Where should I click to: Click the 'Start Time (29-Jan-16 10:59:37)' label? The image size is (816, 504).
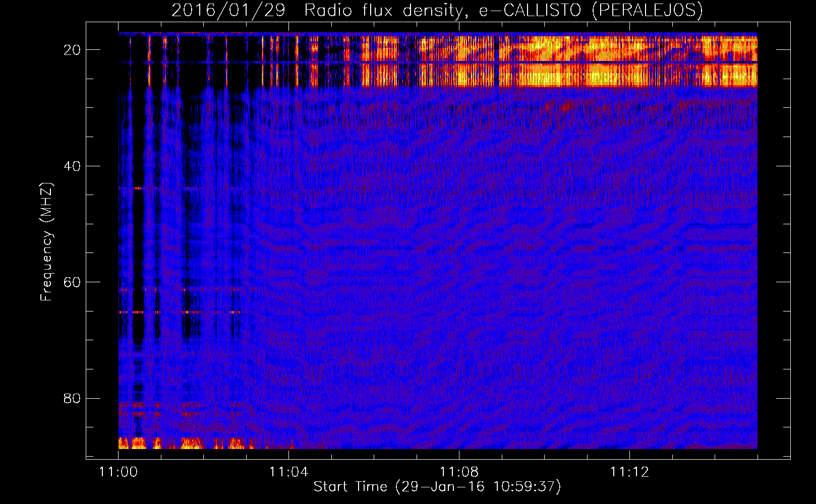click(x=437, y=487)
